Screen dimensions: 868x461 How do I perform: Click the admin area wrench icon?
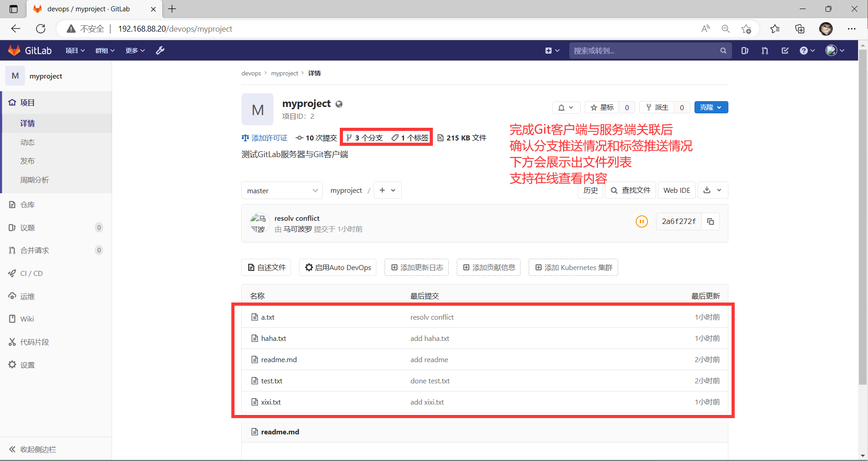click(x=160, y=51)
